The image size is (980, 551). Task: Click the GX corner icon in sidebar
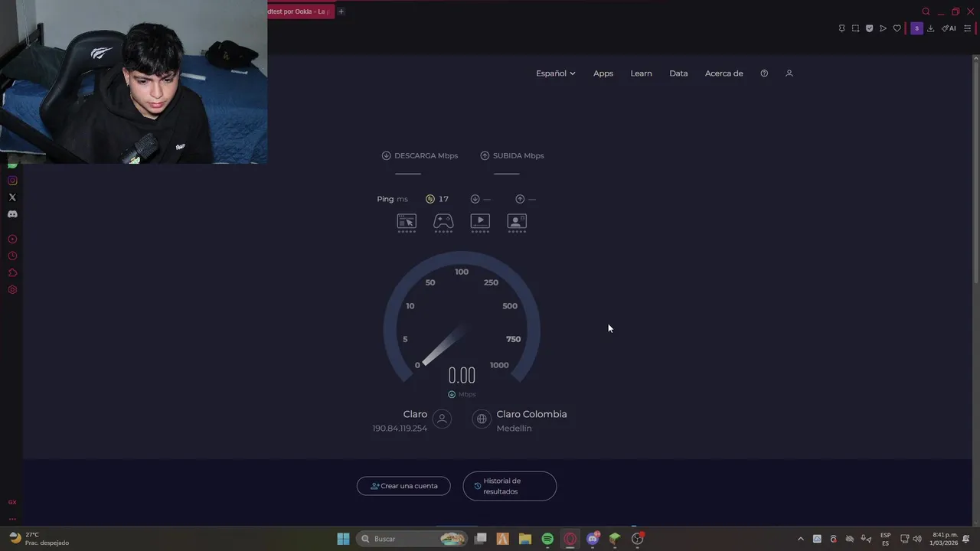tap(12, 502)
